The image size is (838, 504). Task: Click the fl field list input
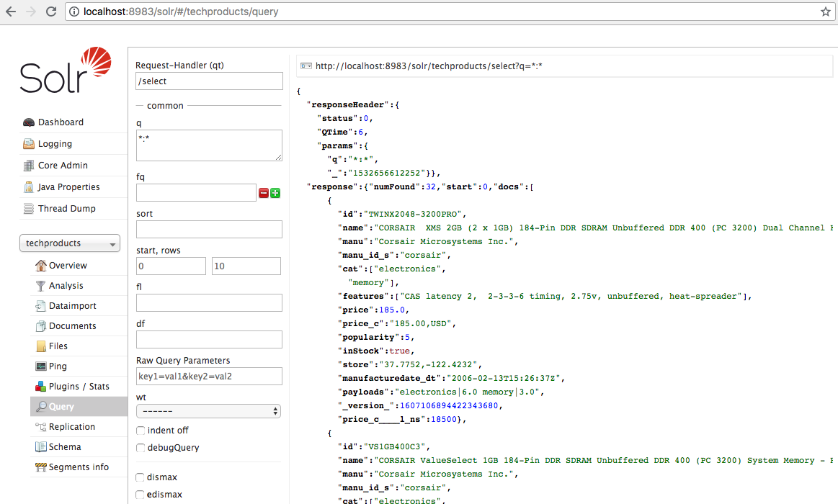209,302
